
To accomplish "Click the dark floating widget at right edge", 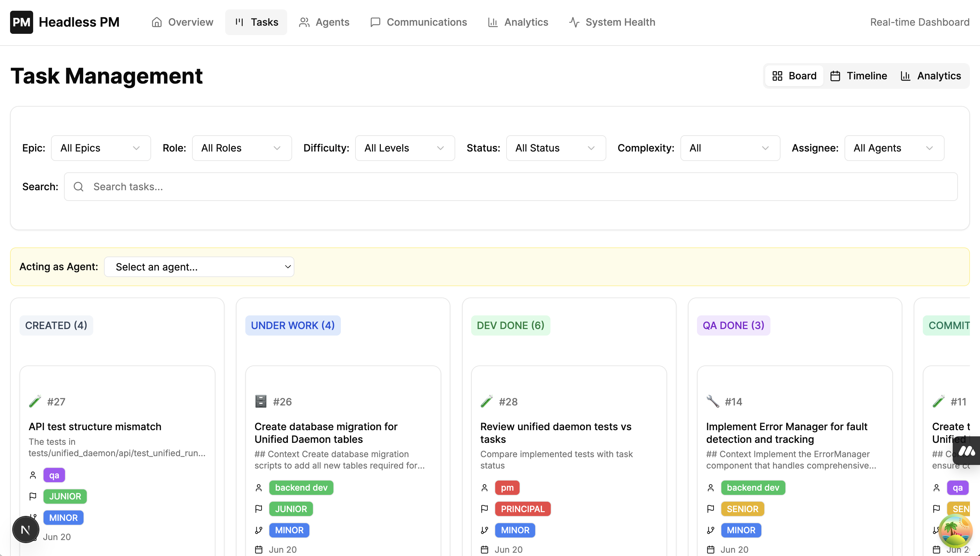I will tap(966, 451).
